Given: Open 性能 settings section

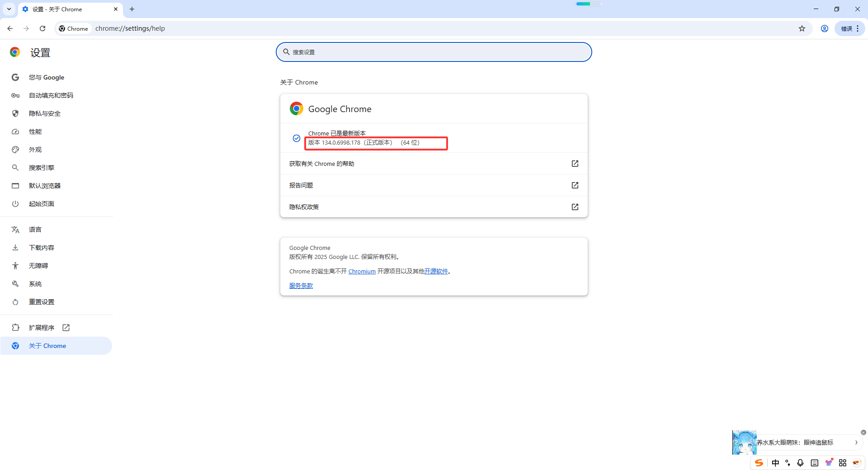Looking at the screenshot, I should 56,132.
